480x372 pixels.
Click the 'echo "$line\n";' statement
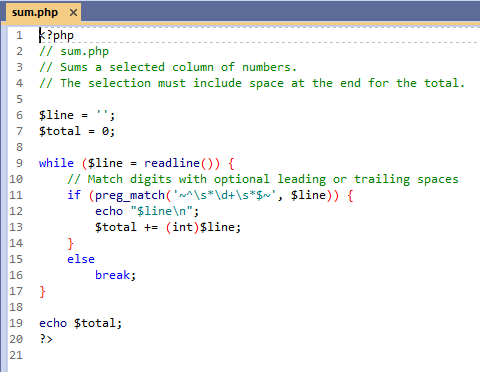tap(147, 211)
